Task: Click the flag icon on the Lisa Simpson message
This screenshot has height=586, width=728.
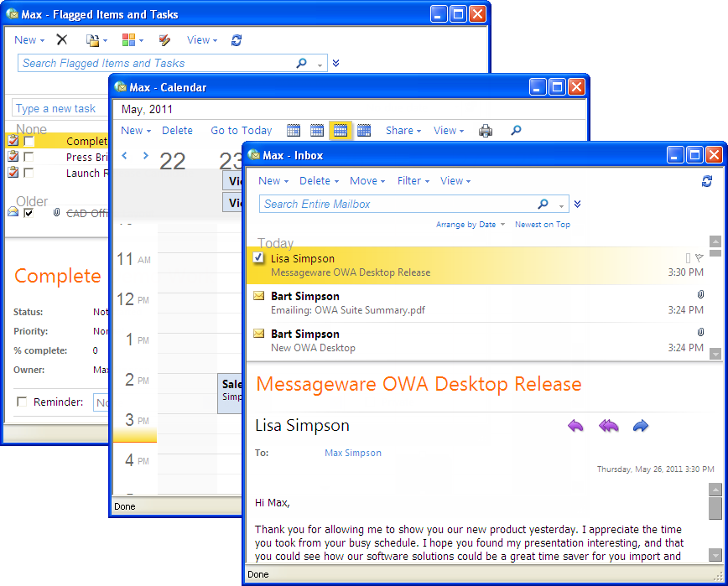Action: point(699,257)
